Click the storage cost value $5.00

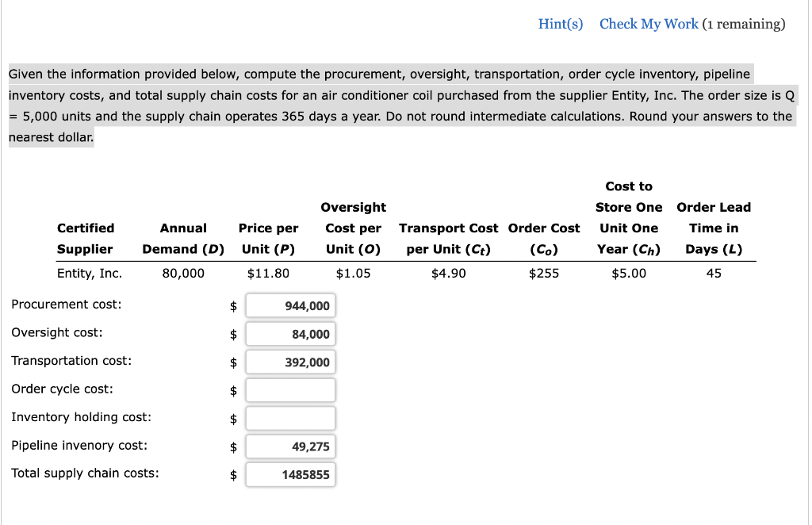pos(629,274)
